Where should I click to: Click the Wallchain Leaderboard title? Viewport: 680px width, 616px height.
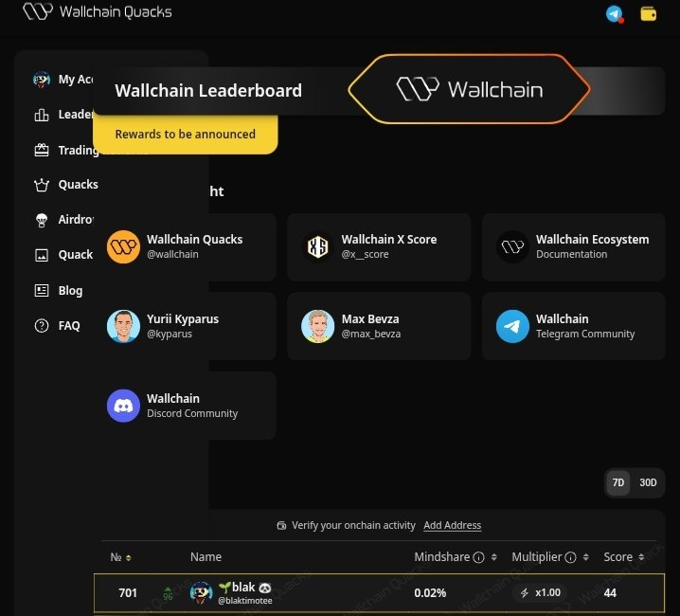coord(208,91)
